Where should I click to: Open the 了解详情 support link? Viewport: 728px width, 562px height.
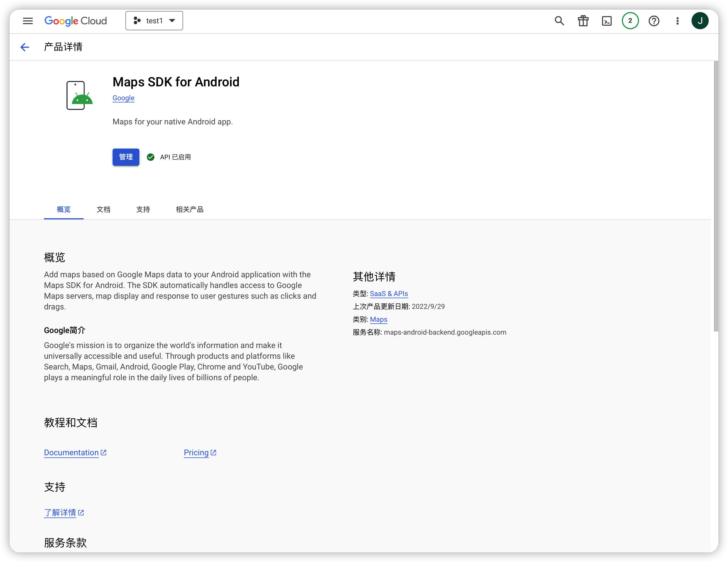point(64,513)
